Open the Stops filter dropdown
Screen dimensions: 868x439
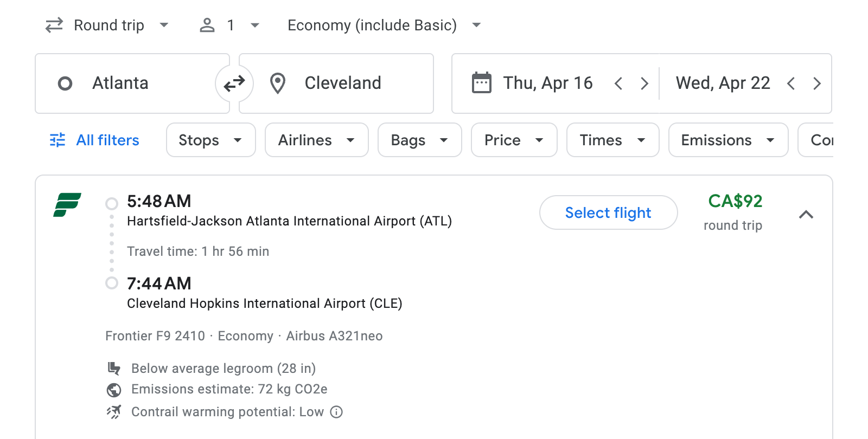[210, 140]
